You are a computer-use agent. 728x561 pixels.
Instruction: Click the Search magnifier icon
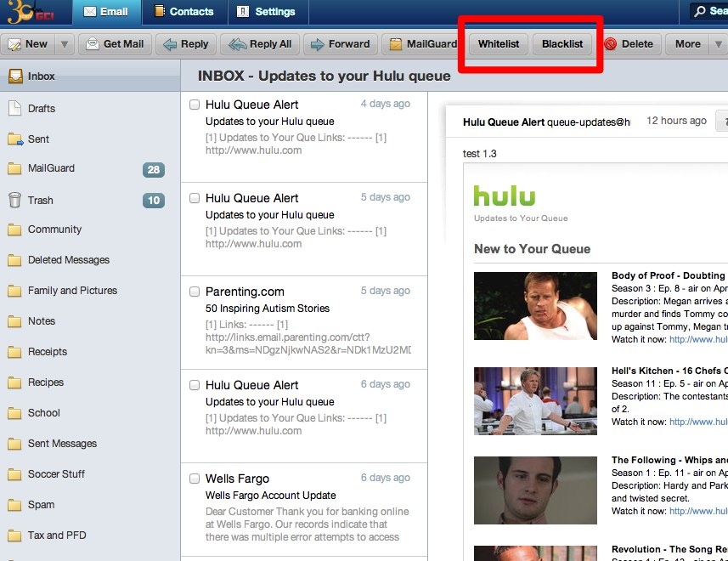(699, 11)
